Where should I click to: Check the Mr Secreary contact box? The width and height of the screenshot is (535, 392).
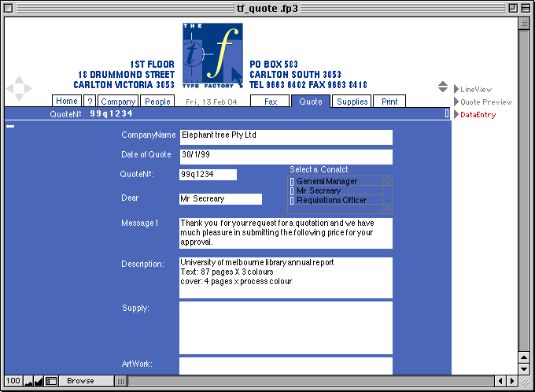[x=292, y=191]
